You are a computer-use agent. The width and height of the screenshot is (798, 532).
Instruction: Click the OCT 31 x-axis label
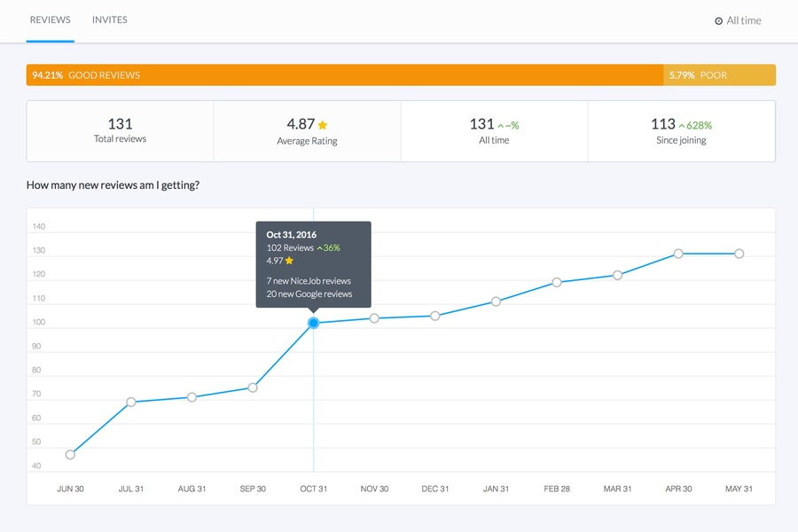click(x=314, y=489)
